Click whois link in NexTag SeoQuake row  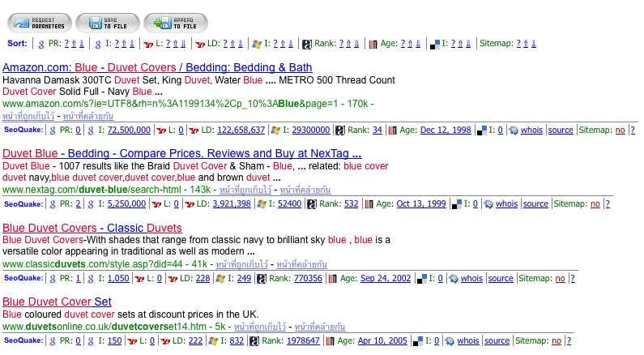pos(506,204)
